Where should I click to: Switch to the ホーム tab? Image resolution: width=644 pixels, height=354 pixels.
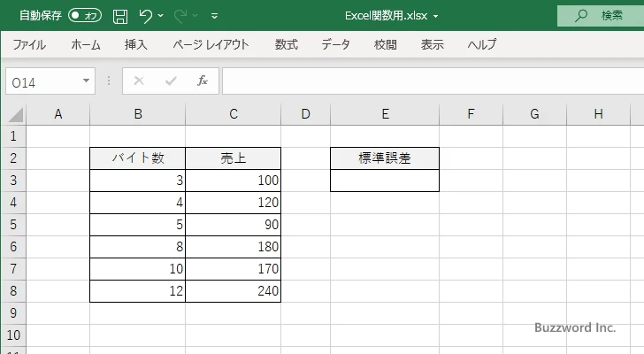(x=86, y=44)
